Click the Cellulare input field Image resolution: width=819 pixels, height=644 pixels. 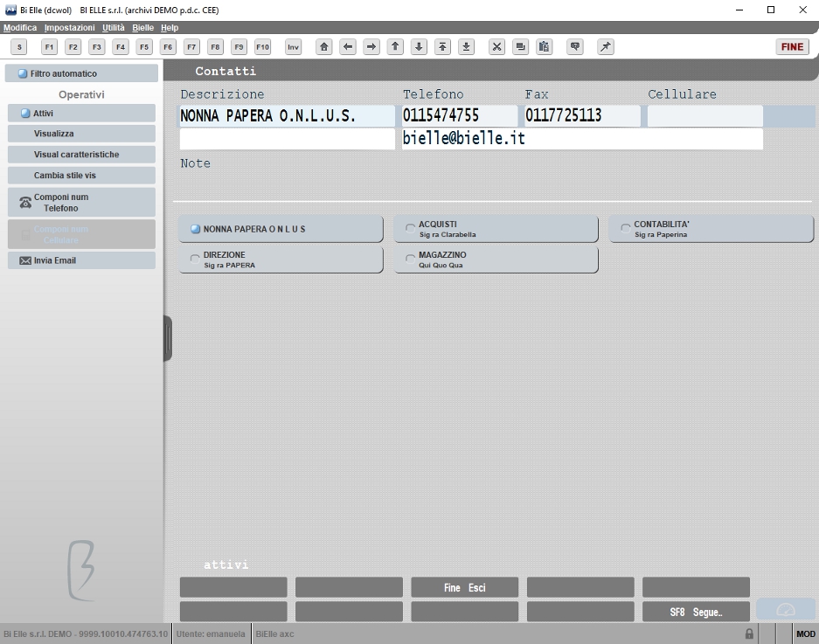tap(704, 116)
